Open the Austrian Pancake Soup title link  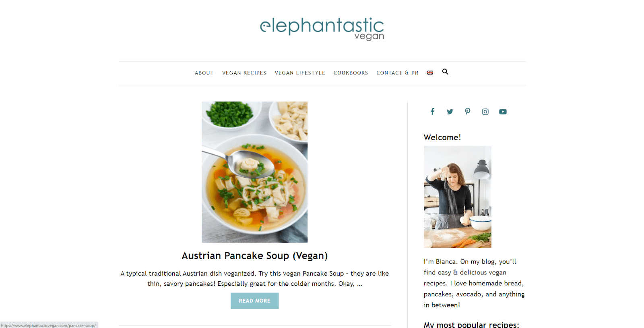[x=255, y=255]
